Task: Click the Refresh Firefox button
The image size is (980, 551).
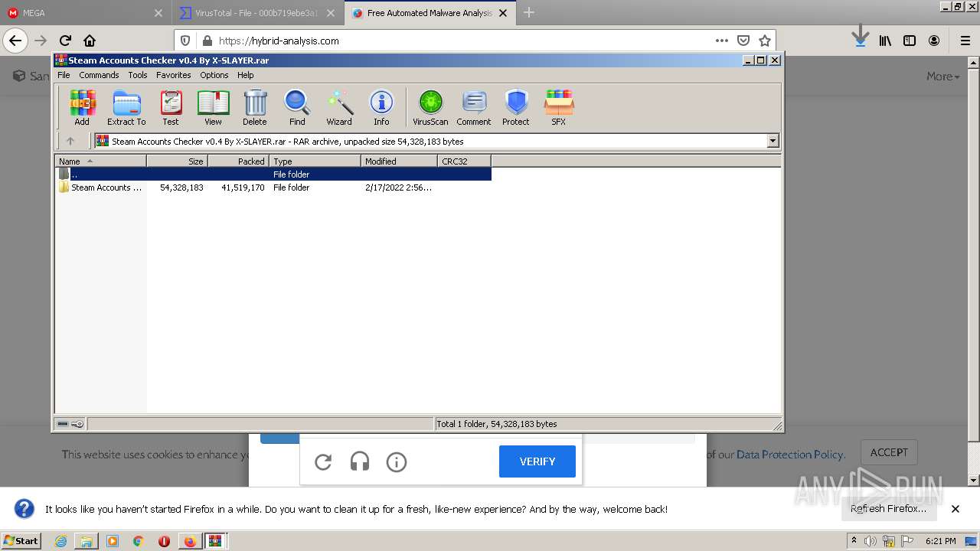Action: [888, 508]
